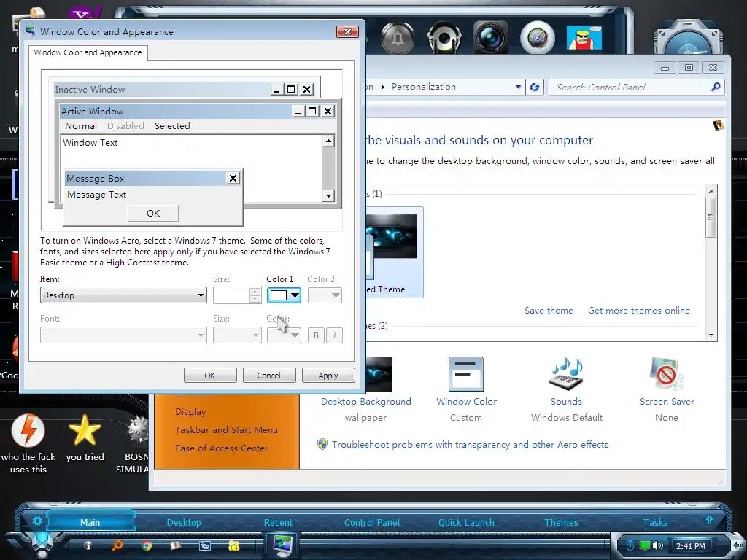
Task: Expand the address bar history dropdown arrow
Action: [519, 87]
